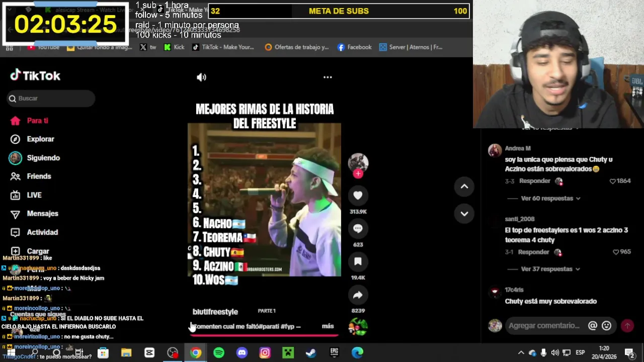This screenshot has height=362, width=644.
Task: Like the video with the heart icon
Action: (x=358, y=196)
